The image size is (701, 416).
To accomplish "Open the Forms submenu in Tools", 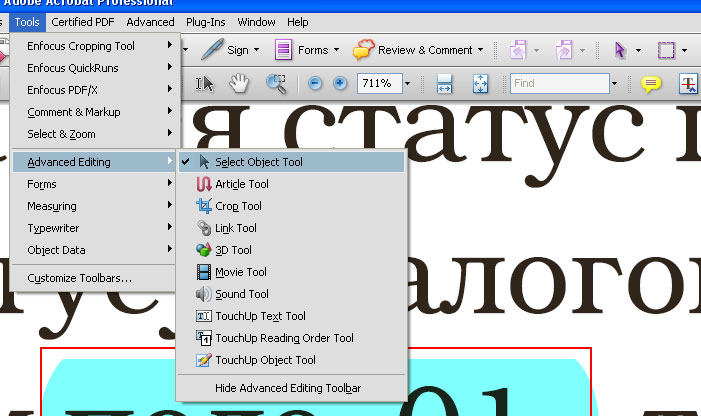I will click(94, 184).
